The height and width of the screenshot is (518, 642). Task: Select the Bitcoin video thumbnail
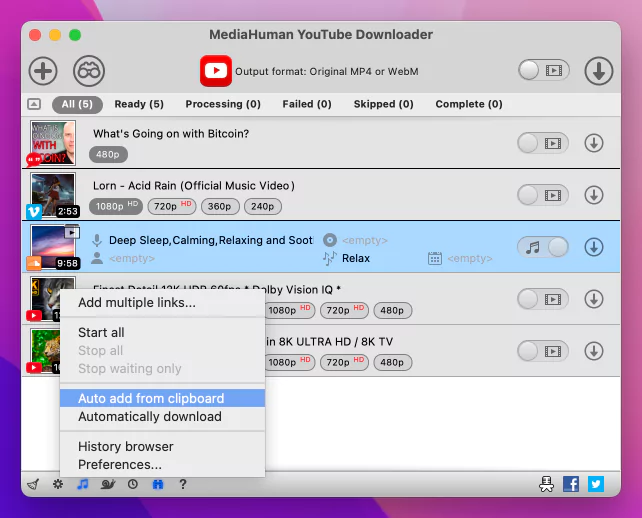click(x=53, y=143)
